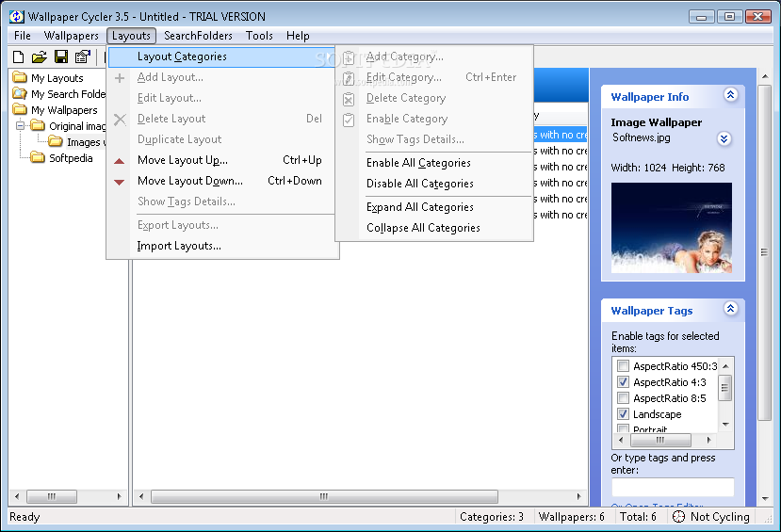
Task: Open the Tools menu
Action: (x=259, y=36)
